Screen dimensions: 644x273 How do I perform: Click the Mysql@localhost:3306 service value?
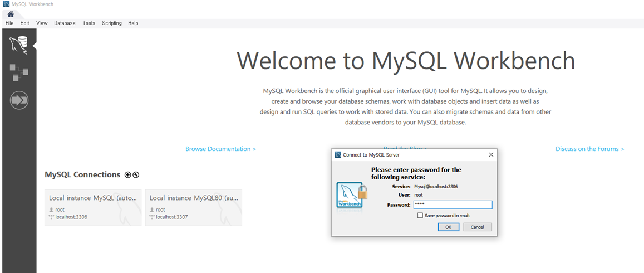[436, 187]
